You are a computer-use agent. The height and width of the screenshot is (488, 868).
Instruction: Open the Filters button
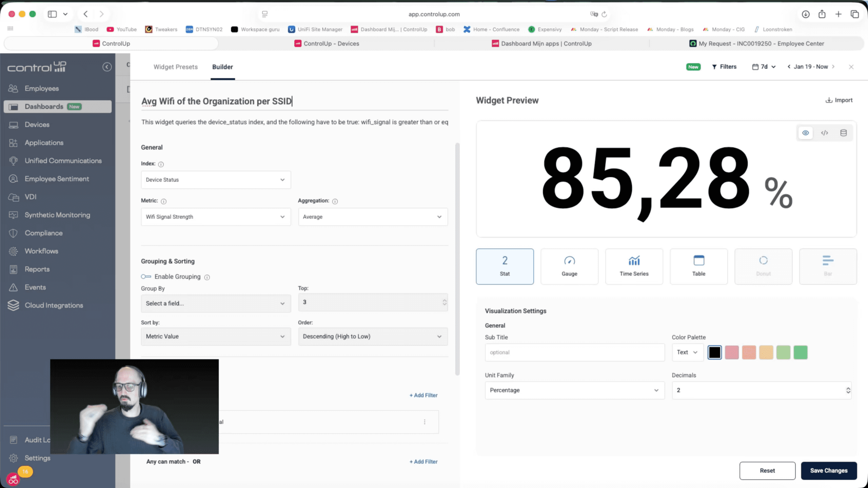(x=724, y=67)
